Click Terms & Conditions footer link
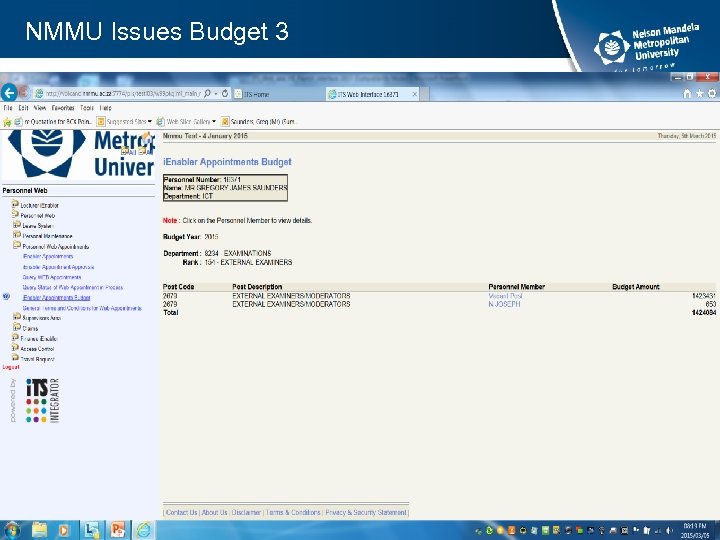Image resolution: width=720 pixels, height=540 pixels. [293, 512]
